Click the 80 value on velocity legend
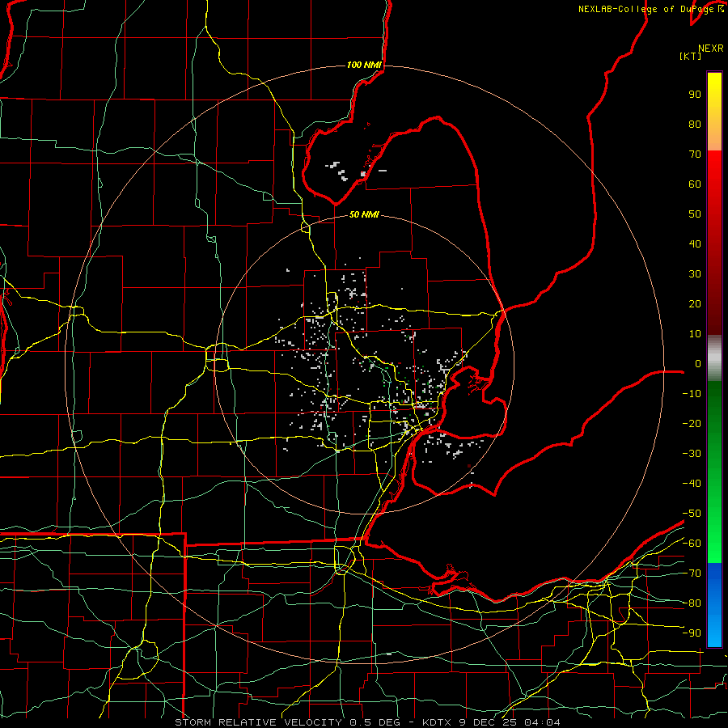 pos(695,124)
